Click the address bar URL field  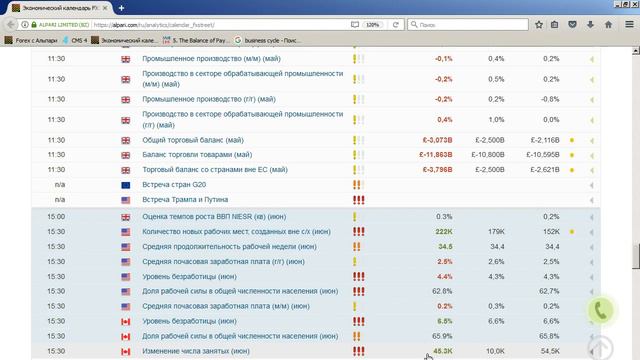pos(220,25)
